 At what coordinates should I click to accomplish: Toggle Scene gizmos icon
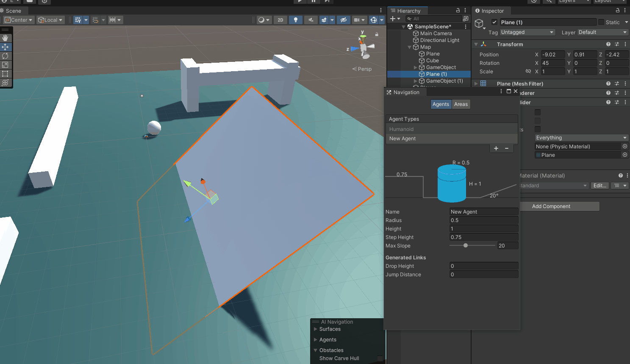click(x=374, y=20)
